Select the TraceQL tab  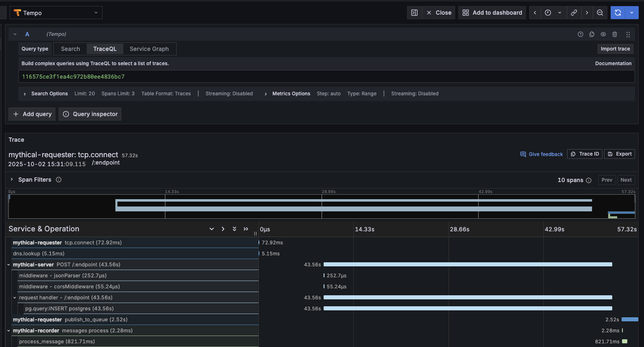point(105,49)
